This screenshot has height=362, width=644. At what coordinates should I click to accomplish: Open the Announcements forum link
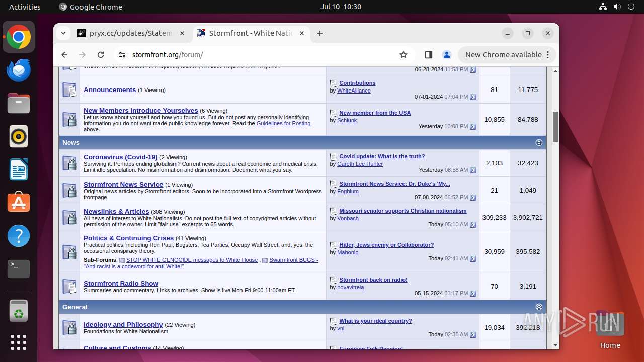(110, 89)
